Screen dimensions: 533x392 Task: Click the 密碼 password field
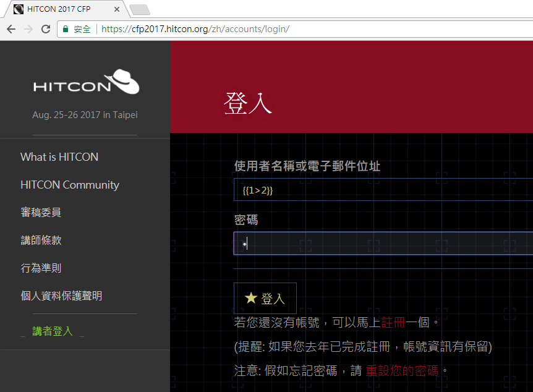click(x=383, y=244)
